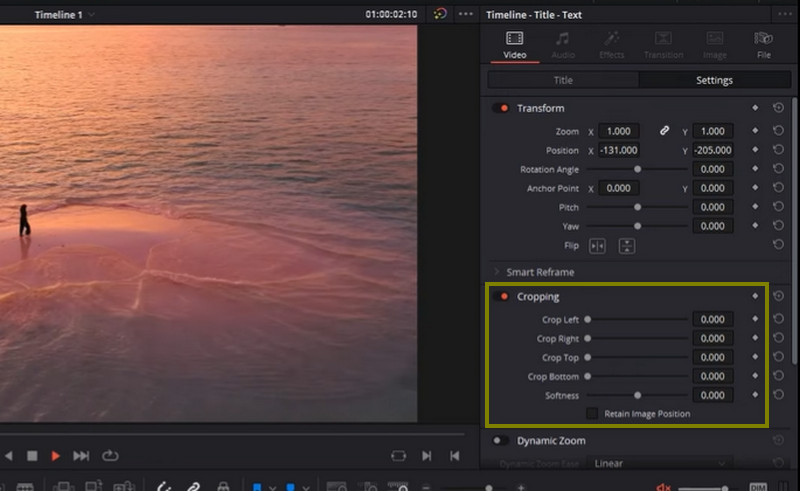Disable the Transform section toggle

click(500, 108)
